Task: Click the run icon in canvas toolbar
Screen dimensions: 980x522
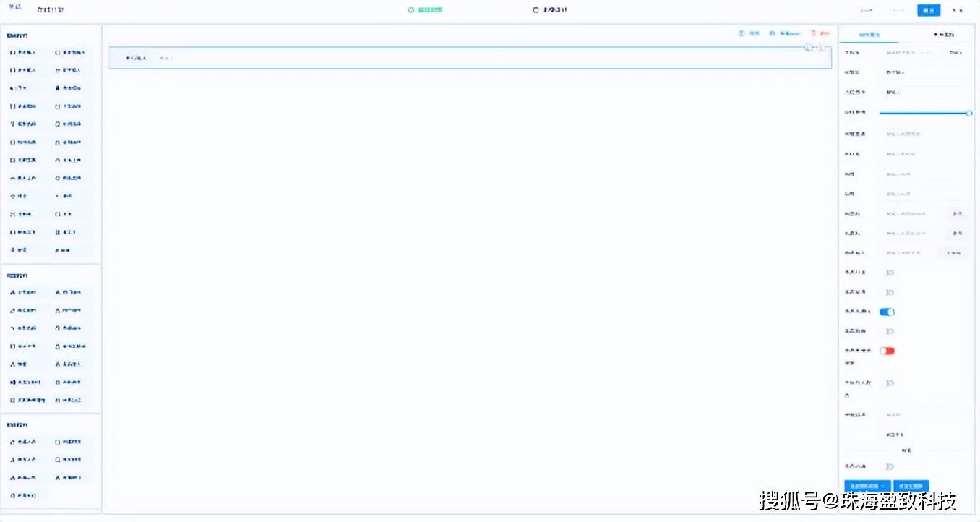Action: pyautogui.click(x=741, y=34)
